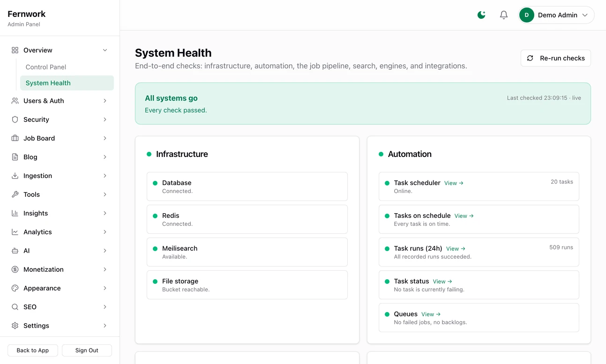Click the File storage status row
The image size is (606, 364).
pos(247,285)
